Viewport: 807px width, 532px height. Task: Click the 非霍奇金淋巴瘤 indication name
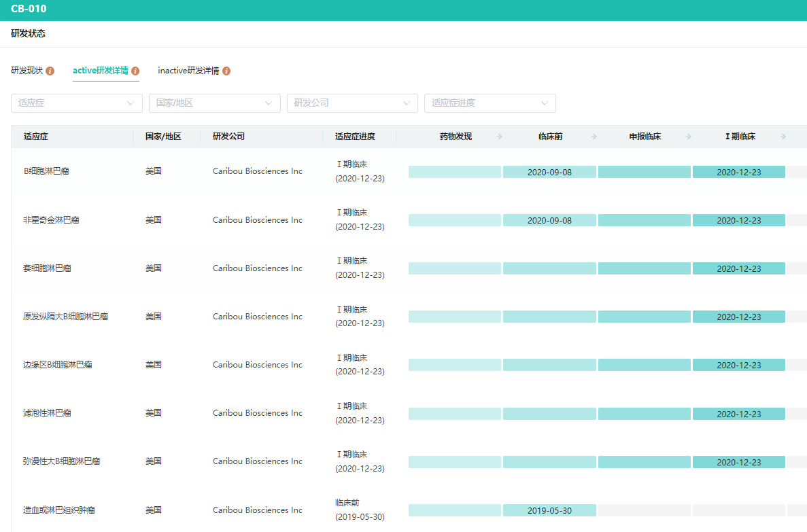tap(51, 220)
